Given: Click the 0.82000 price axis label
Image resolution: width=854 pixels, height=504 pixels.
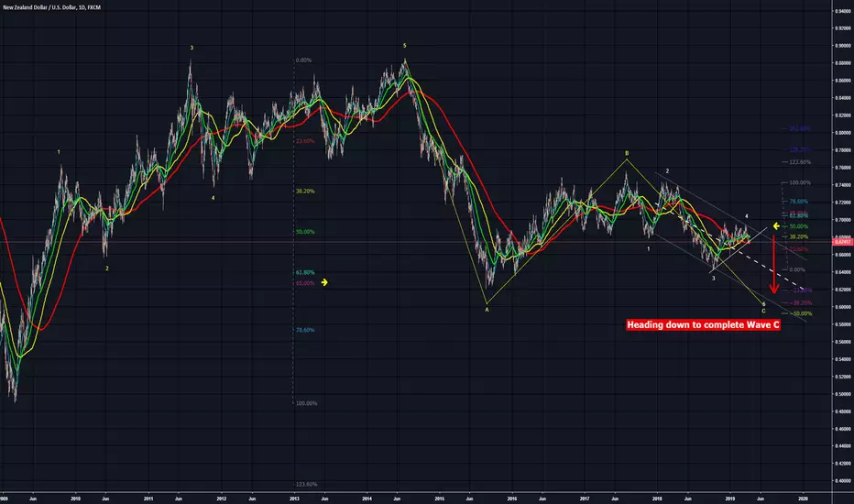Looking at the screenshot, I should [843, 115].
